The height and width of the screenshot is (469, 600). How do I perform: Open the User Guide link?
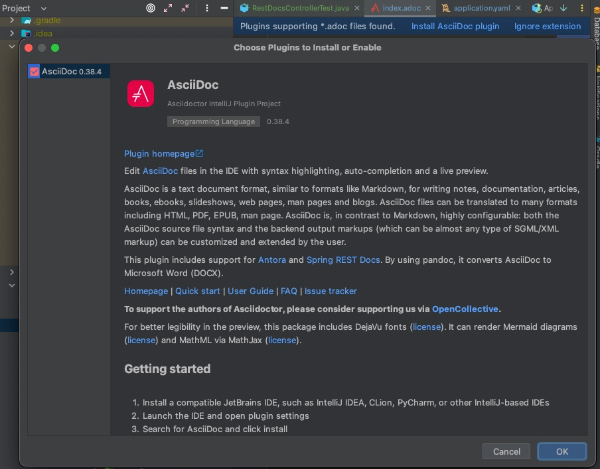tap(250, 291)
